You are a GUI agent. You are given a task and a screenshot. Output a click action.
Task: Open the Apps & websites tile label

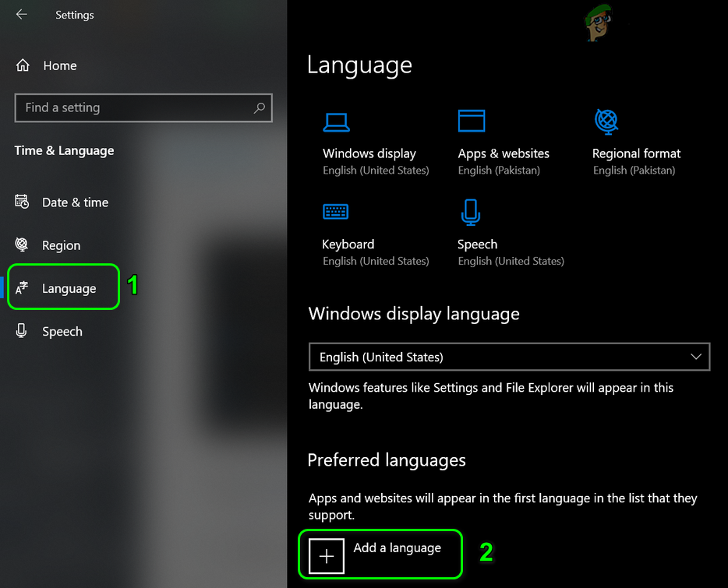(x=504, y=153)
